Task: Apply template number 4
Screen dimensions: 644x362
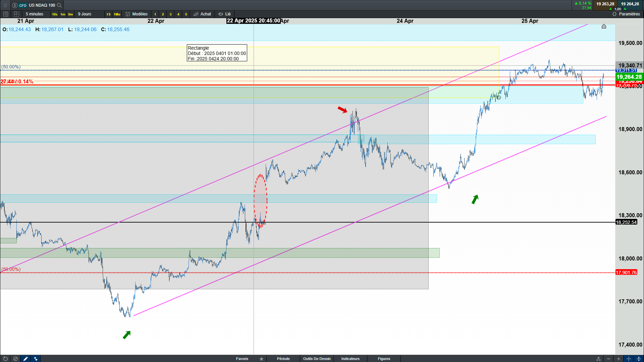Action: (178, 14)
